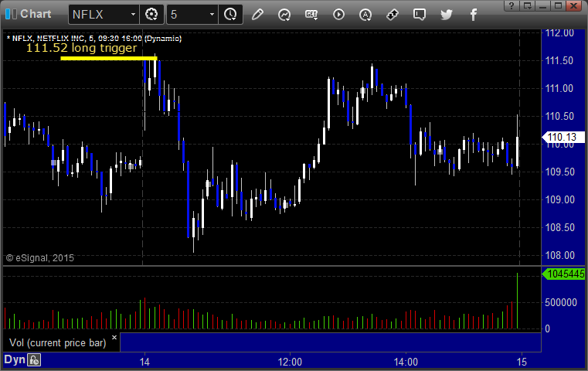The width and height of the screenshot is (588, 371).
Task: Click the 108.50 price axis label
Action: [559, 227]
